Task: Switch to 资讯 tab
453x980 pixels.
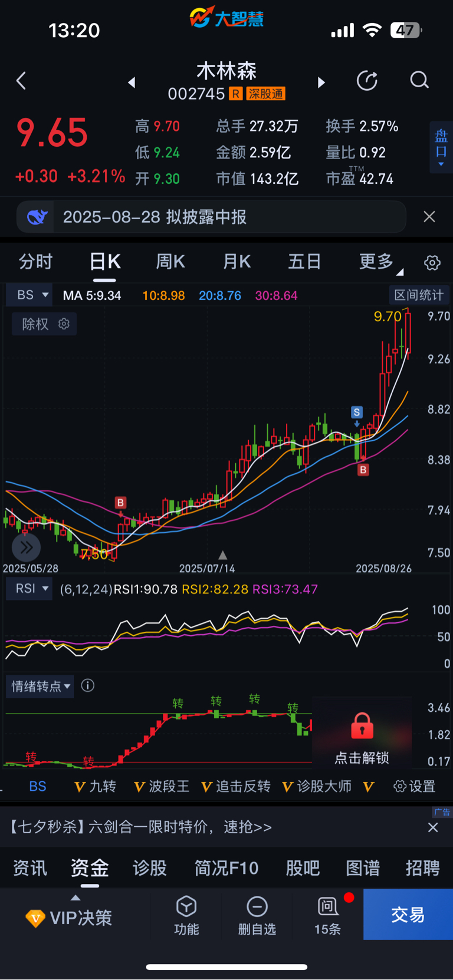Action: click(x=29, y=867)
